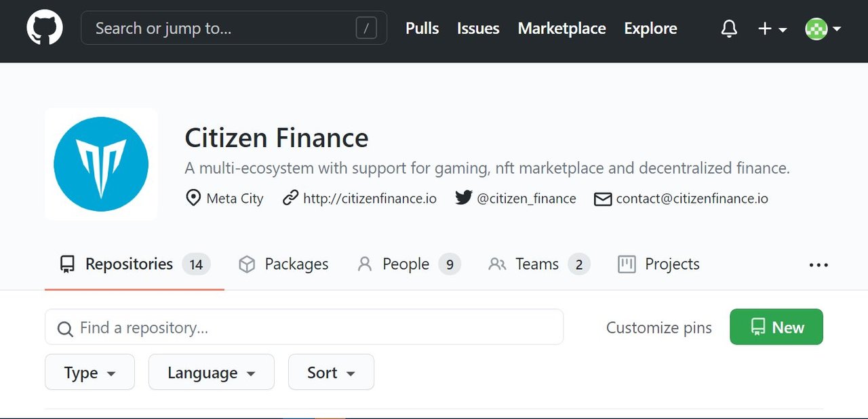Click the website link chain icon

click(x=290, y=198)
